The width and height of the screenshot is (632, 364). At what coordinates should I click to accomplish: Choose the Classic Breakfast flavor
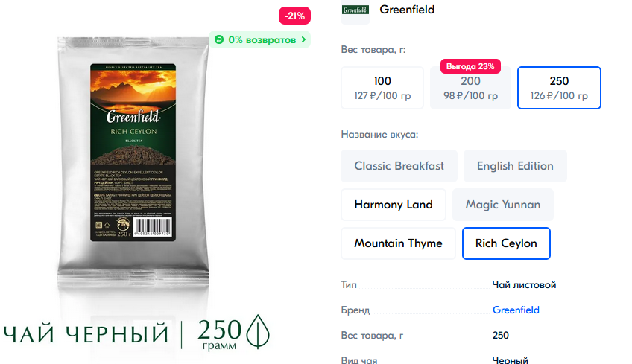tap(399, 166)
